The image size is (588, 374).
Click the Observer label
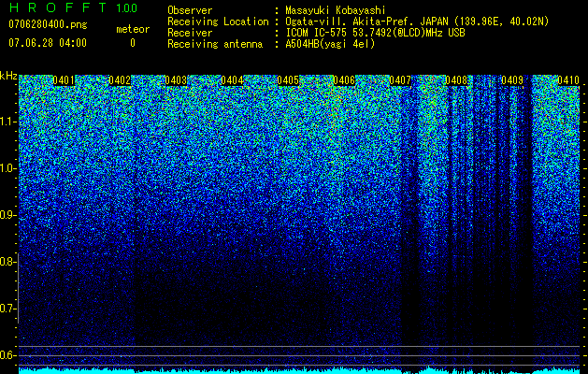[x=190, y=10]
